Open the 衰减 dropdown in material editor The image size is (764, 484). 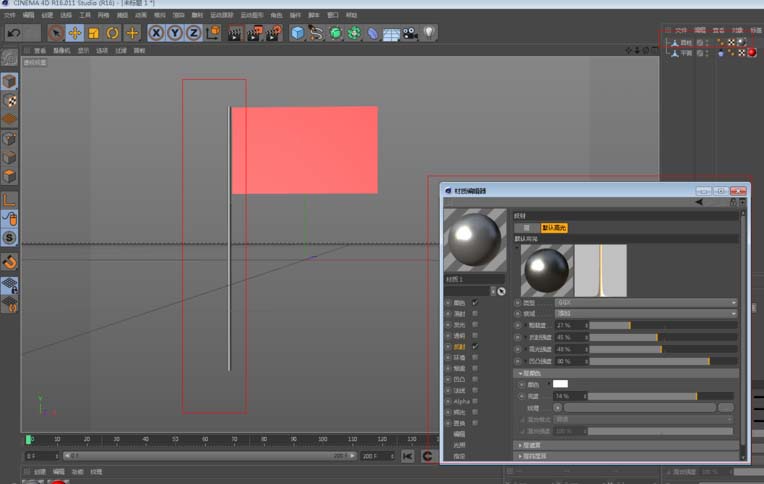pyautogui.click(x=645, y=313)
